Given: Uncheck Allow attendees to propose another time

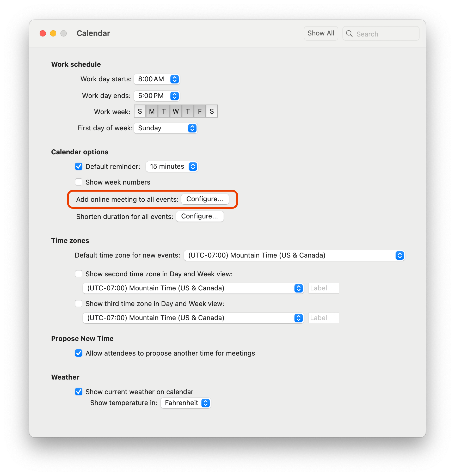Looking at the screenshot, I should tap(79, 353).
